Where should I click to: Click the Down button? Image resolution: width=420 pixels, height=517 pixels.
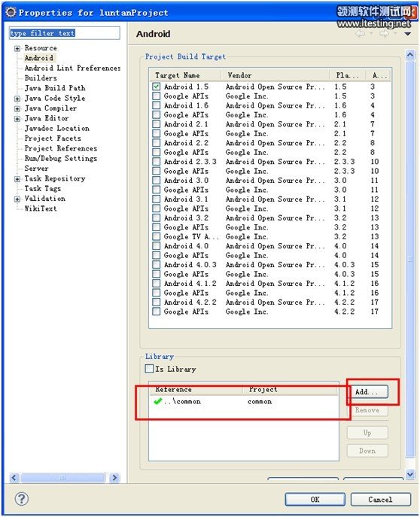point(367,451)
